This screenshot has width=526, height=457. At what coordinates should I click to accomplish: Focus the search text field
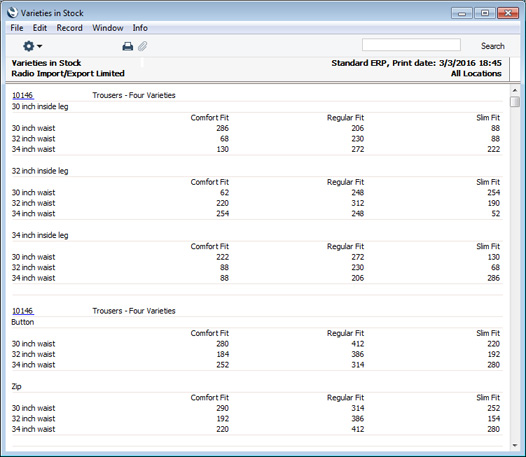point(411,45)
